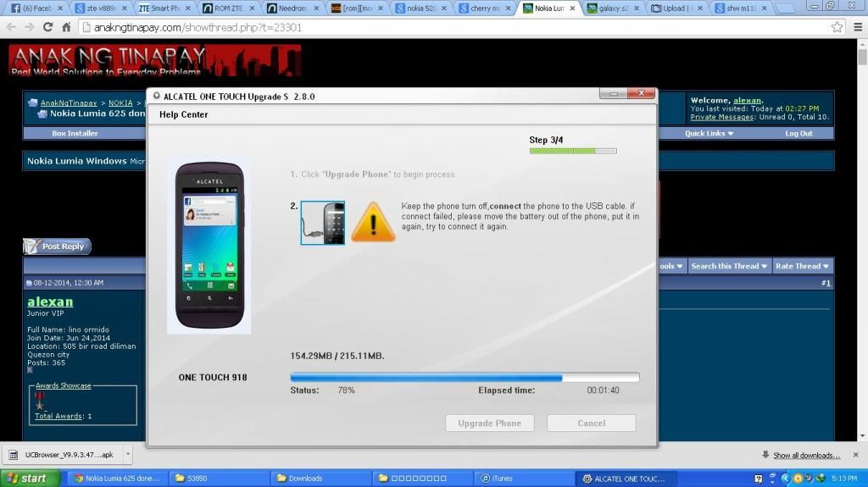Open the Quick Links dropdown
The height and width of the screenshot is (487, 868).
(x=709, y=133)
